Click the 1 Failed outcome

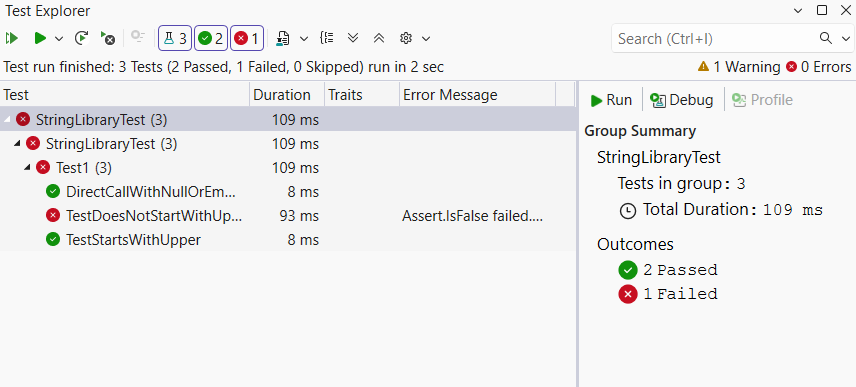pyautogui.click(x=668, y=294)
